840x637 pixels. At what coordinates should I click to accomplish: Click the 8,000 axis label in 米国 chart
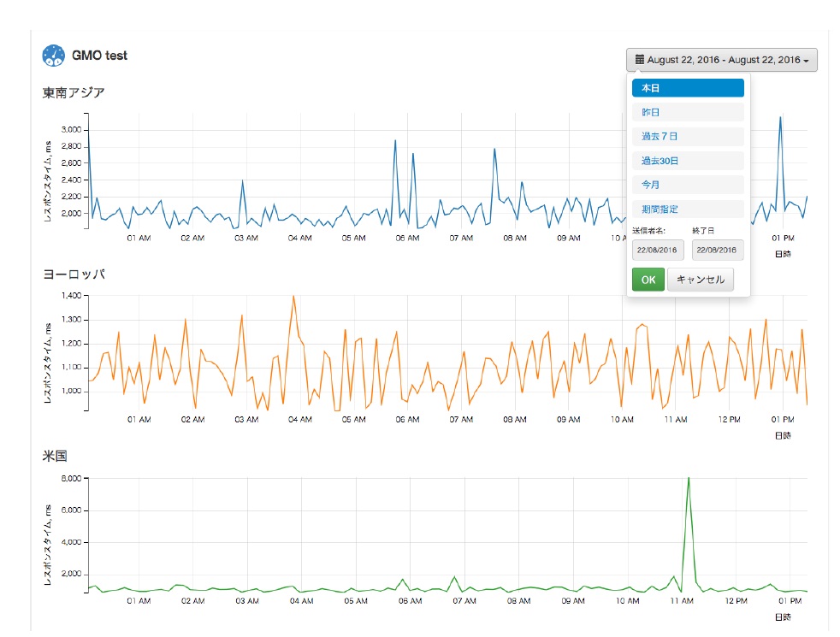click(71, 479)
